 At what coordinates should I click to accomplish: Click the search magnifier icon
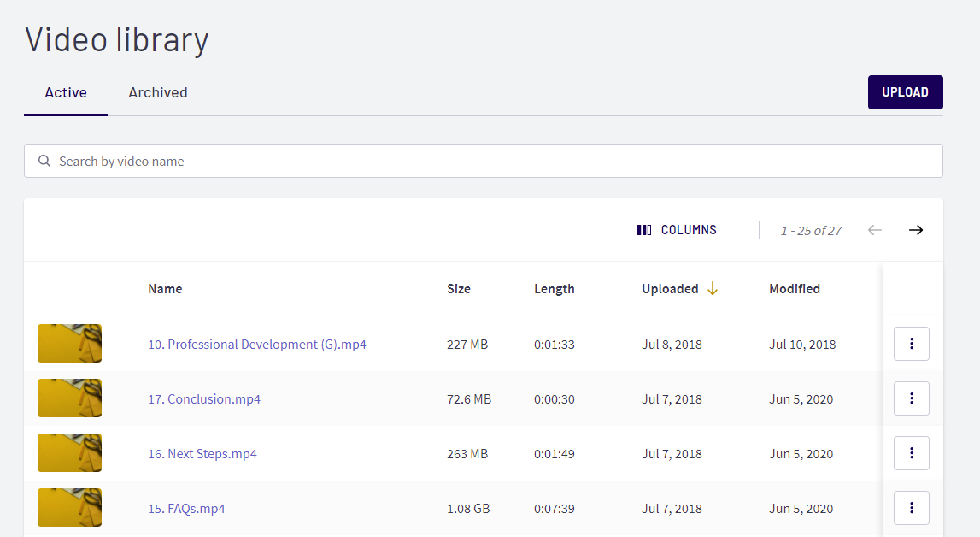tap(44, 162)
